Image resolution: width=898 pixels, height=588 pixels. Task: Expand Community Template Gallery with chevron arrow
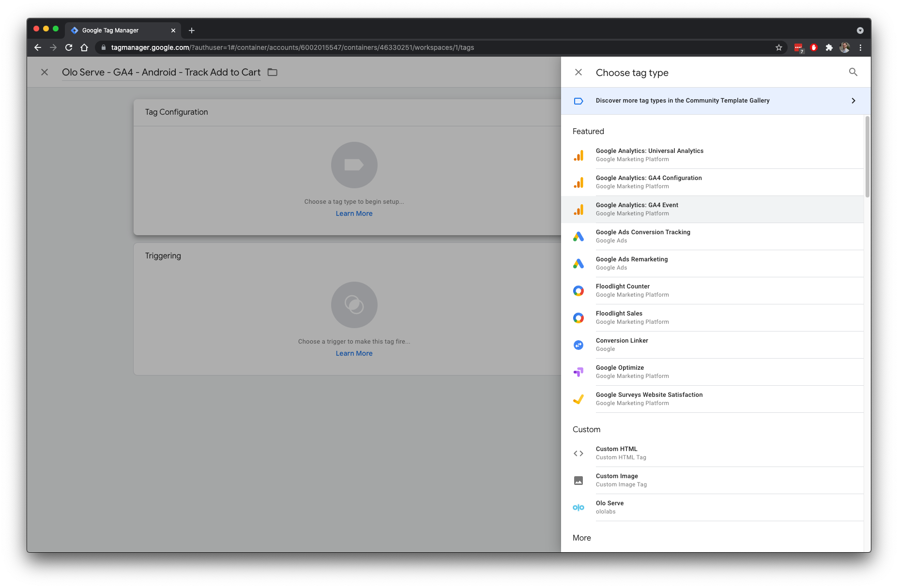click(853, 101)
